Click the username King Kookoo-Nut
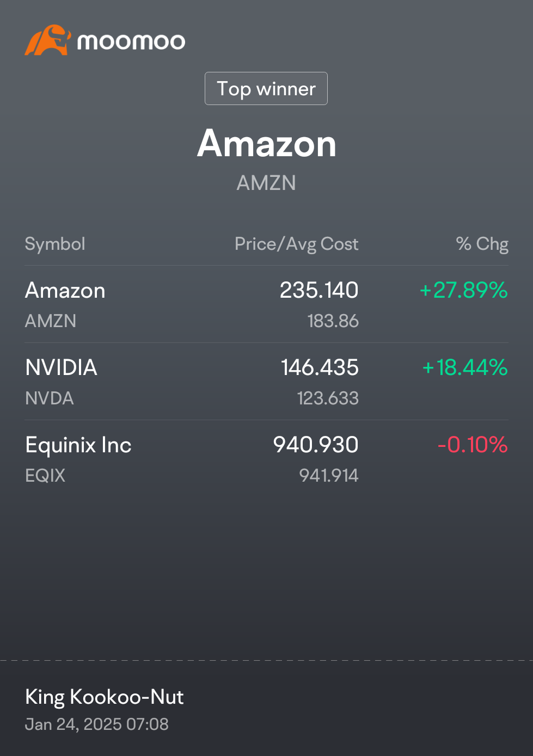The width and height of the screenshot is (533, 756). 105,697
